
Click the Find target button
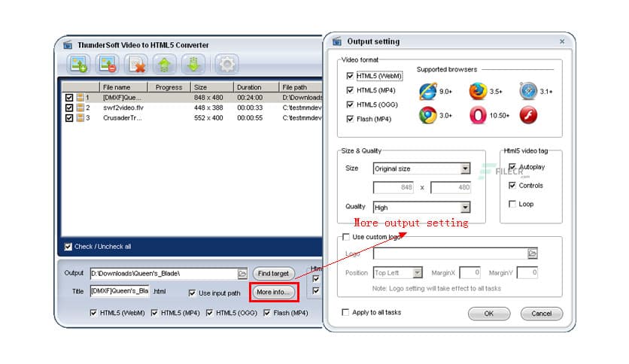pos(274,274)
